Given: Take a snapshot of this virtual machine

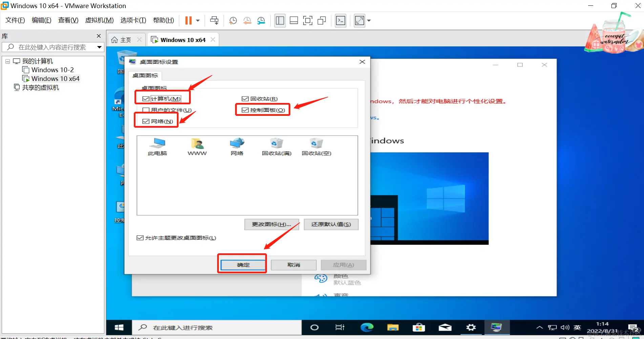Looking at the screenshot, I should 233,21.
